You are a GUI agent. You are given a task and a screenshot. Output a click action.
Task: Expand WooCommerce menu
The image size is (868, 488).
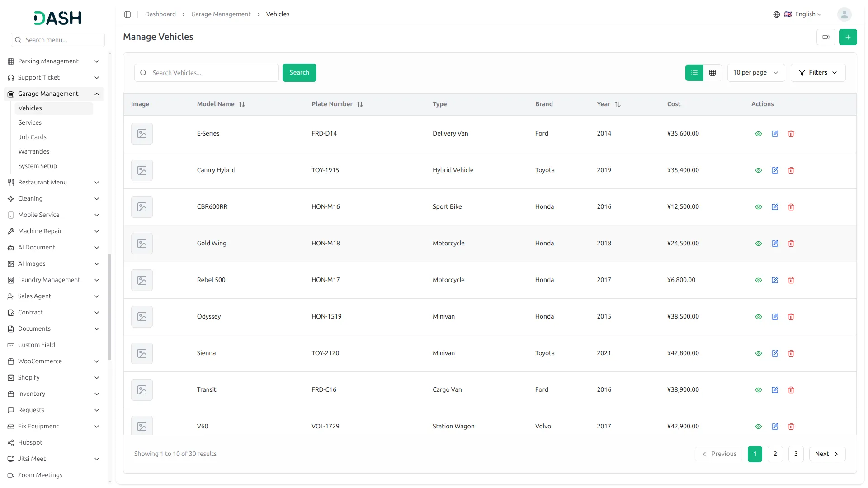pyautogui.click(x=54, y=361)
